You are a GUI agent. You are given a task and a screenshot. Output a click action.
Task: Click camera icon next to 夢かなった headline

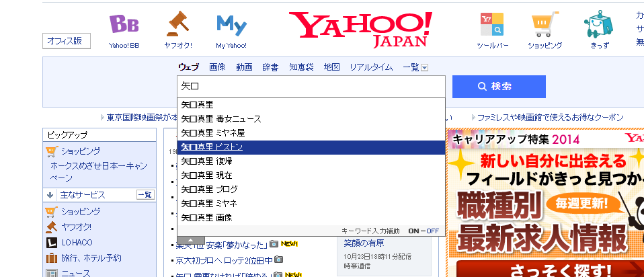(x=274, y=244)
